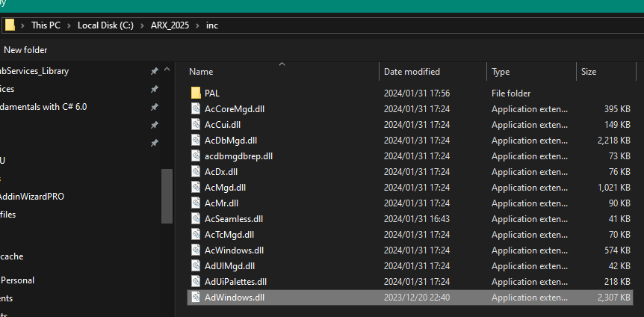Select the AcCui.dll file name
This screenshot has height=317, width=644.
pyautogui.click(x=223, y=125)
